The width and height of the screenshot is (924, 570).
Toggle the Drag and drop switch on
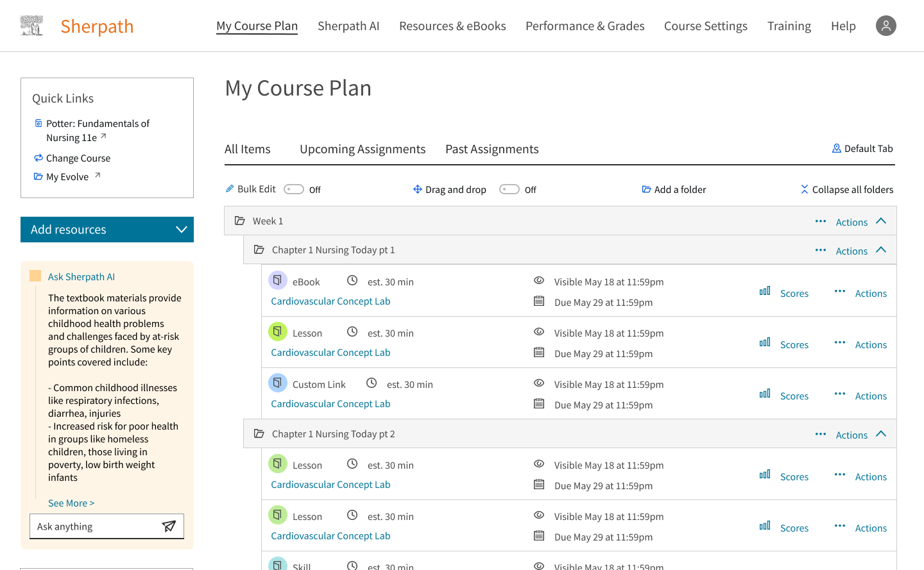(x=509, y=189)
